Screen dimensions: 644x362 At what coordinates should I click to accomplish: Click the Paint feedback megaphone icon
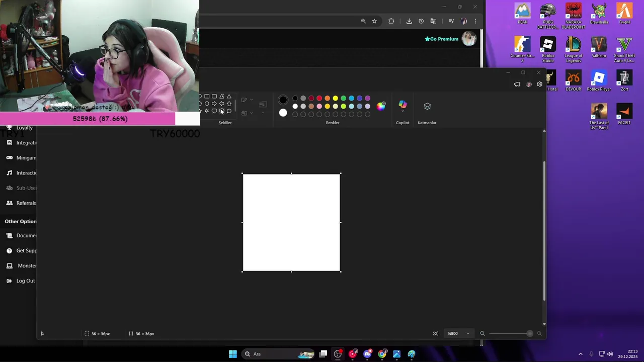[x=517, y=84]
